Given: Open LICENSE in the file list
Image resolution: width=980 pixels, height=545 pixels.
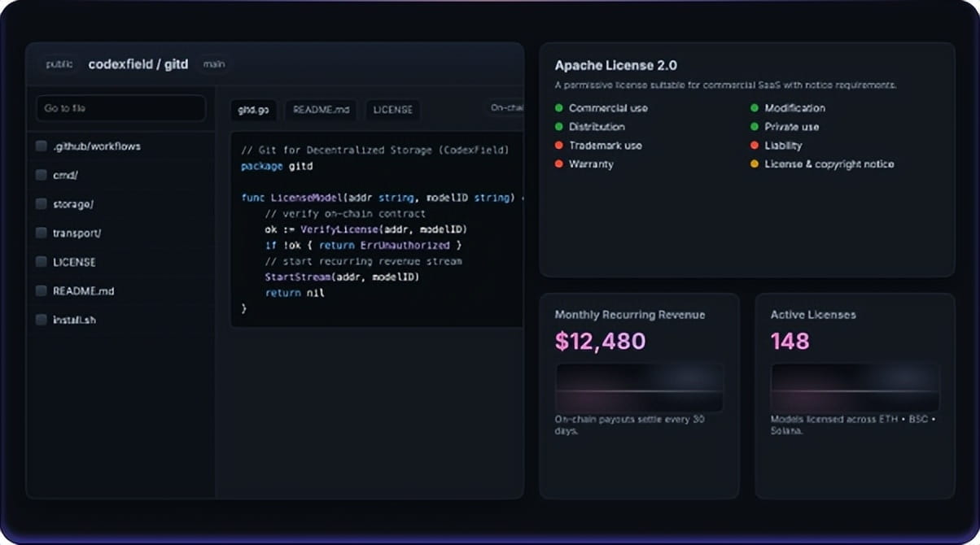Looking at the screenshot, I should pyautogui.click(x=74, y=262).
